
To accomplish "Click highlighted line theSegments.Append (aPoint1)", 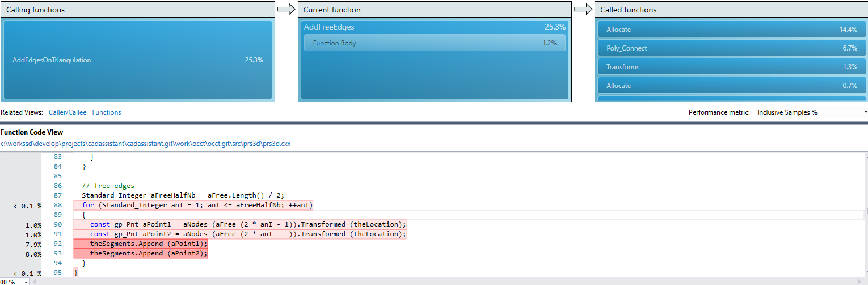I will pos(149,244).
